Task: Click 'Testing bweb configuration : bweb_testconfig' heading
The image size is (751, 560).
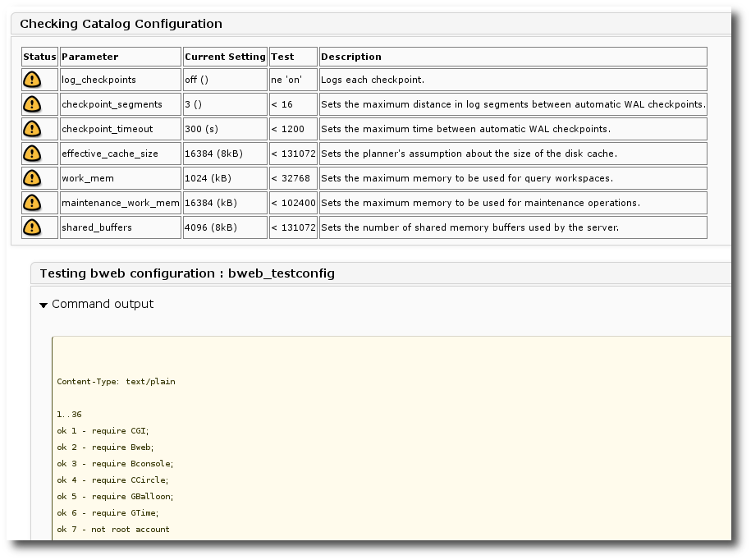Action: [187, 273]
